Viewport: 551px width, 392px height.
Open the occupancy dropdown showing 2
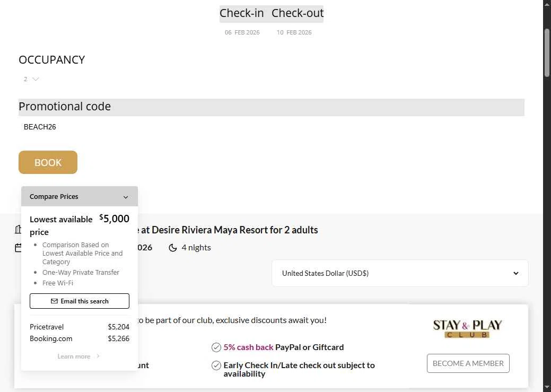coord(31,79)
